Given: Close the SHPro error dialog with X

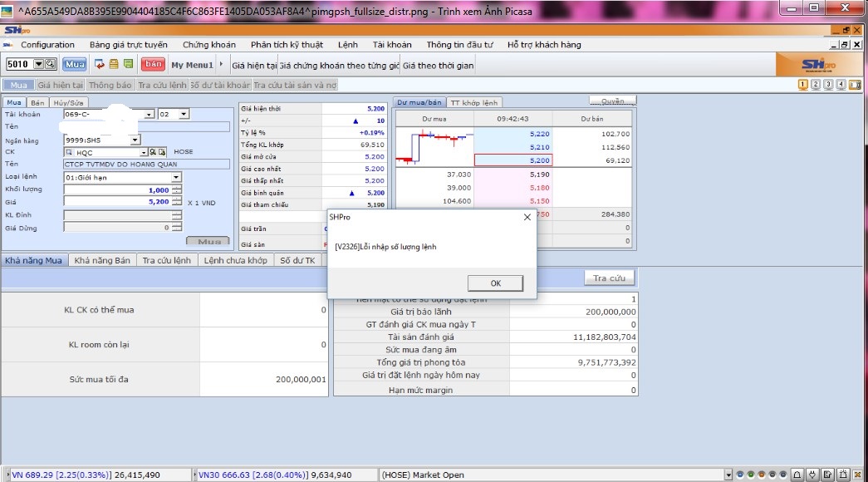Looking at the screenshot, I should click(x=527, y=217).
